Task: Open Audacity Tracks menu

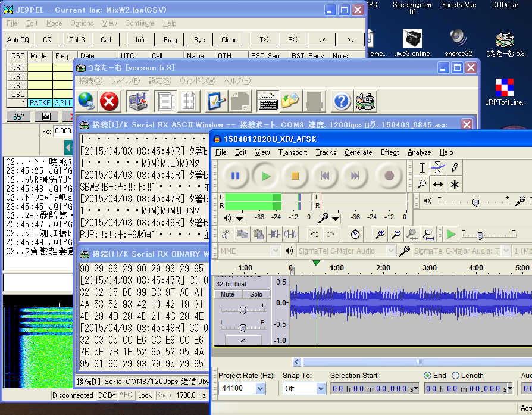Action: click(x=326, y=152)
